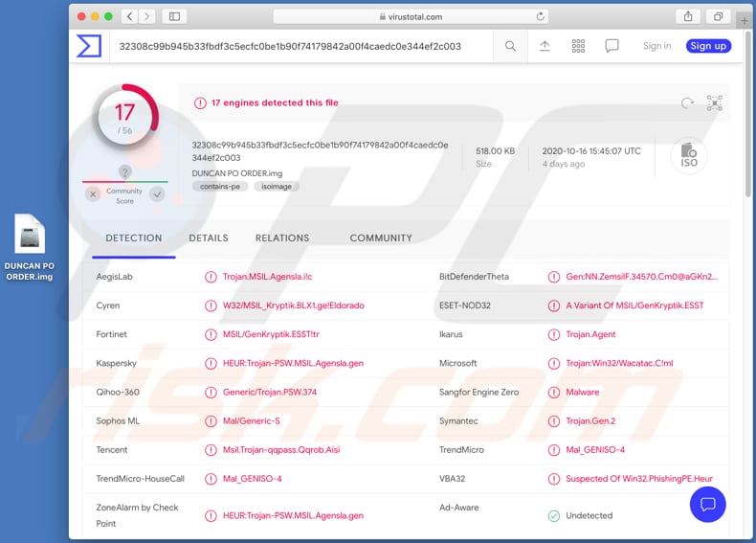Image resolution: width=756 pixels, height=543 pixels.
Task: Open a new Safari tab
Action: (x=745, y=20)
